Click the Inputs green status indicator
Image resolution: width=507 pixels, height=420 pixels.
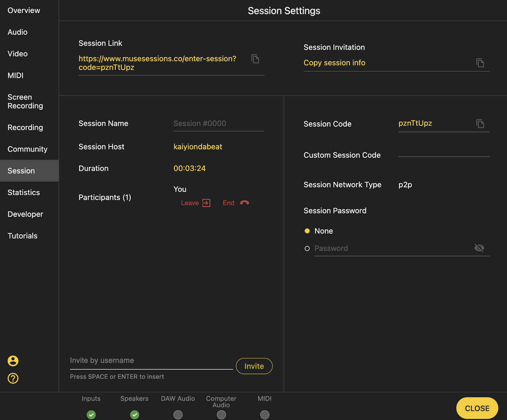tap(91, 415)
